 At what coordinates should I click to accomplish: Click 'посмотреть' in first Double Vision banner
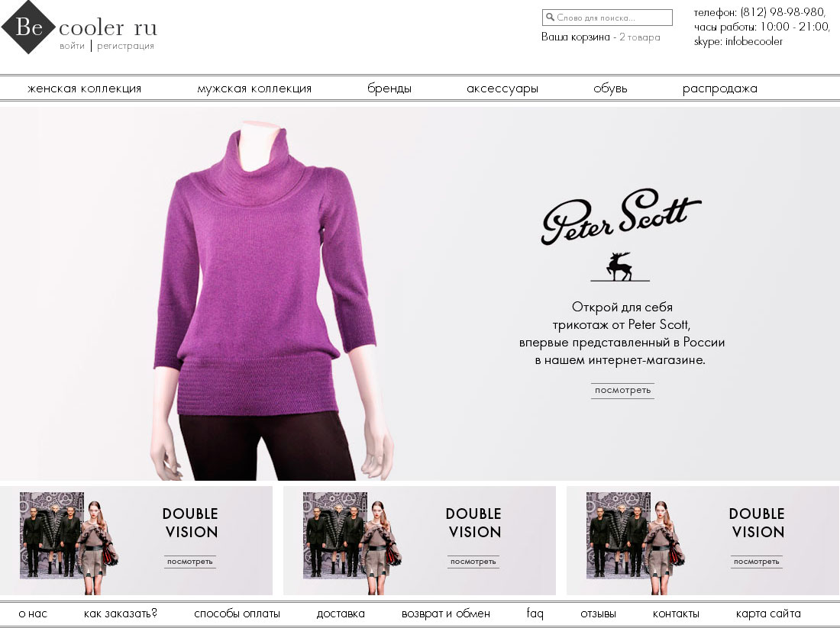[189, 562]
